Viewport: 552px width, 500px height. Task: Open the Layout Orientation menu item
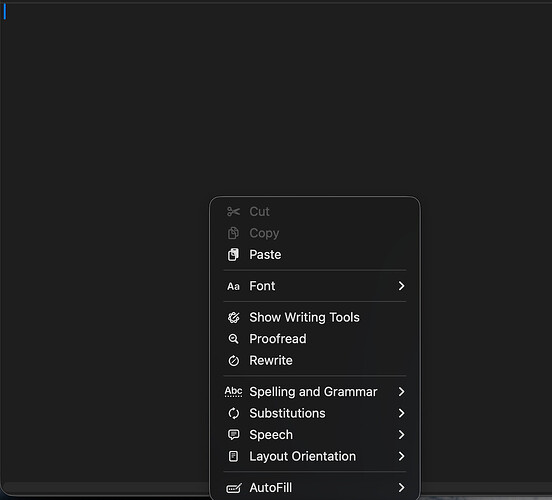[x=315, y=456]
